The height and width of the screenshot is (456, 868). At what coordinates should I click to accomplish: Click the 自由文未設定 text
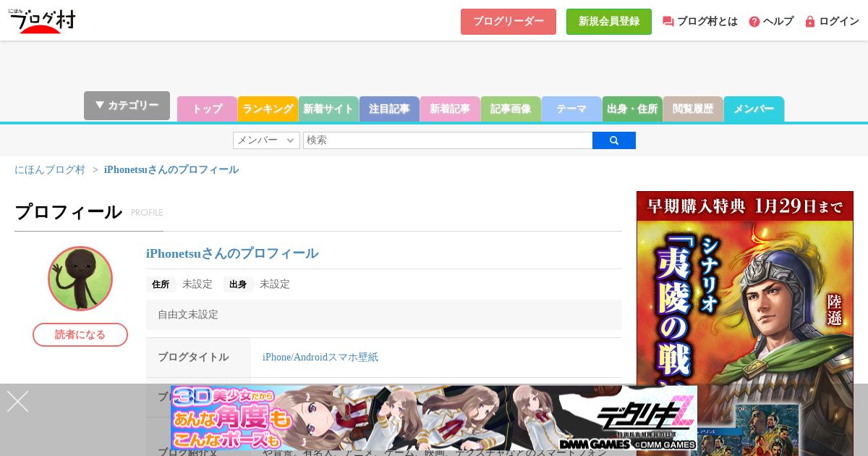coord(188,315)
